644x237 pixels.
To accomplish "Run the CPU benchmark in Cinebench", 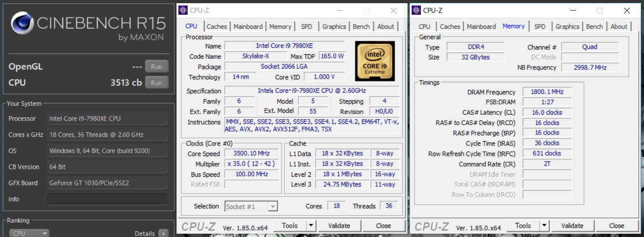I will point(156,82).
